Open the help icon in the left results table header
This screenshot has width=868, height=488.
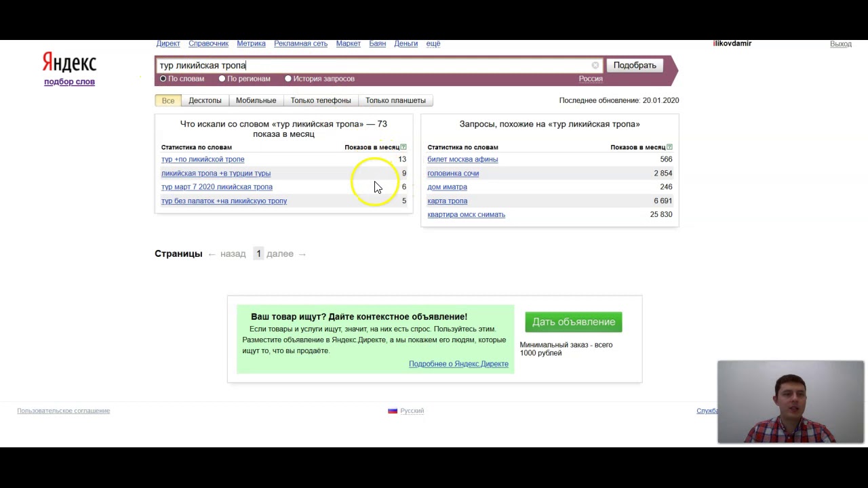(x=403, y=147)
